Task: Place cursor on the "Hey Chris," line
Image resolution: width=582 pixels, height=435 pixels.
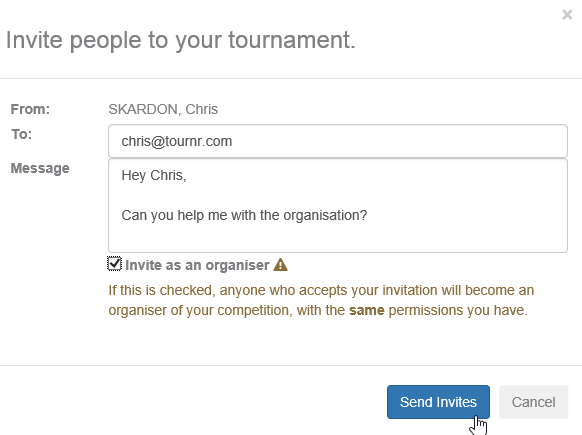Action: [154, 175]
